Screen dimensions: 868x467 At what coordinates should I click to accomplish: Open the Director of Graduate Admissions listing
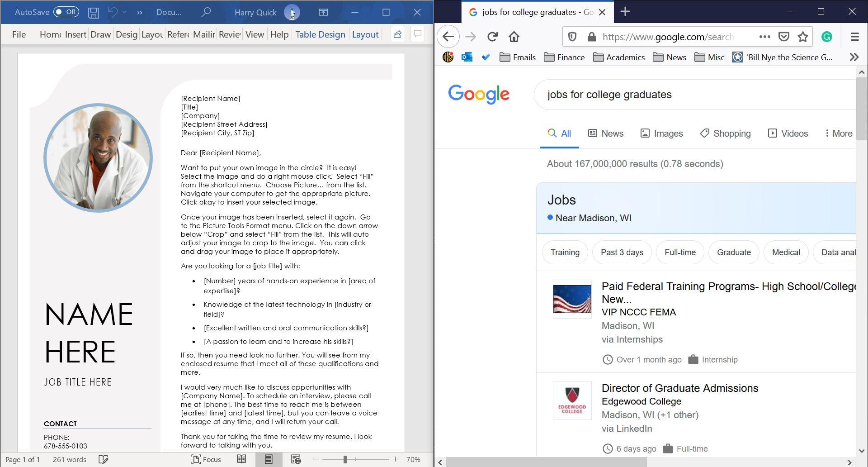coord(679,388)
